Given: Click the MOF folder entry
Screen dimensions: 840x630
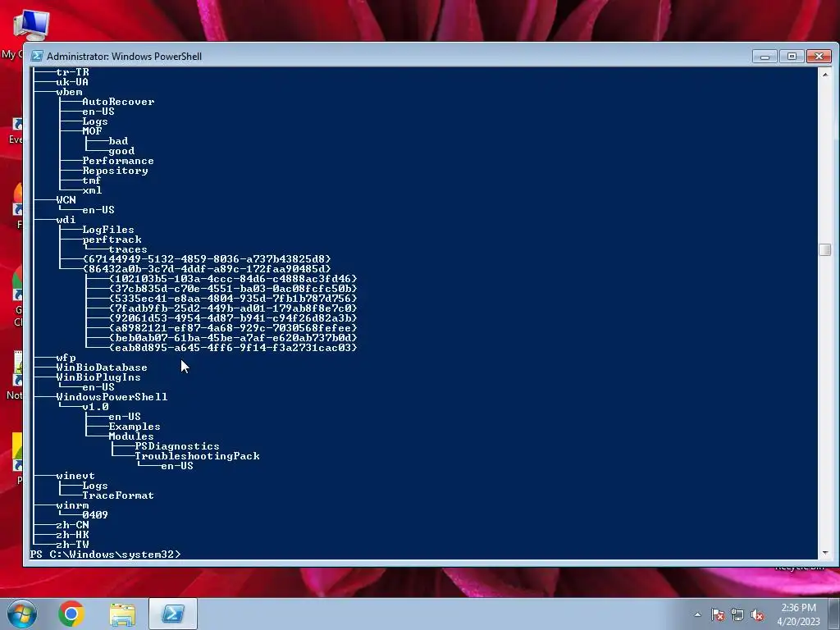Looking at the screenshot, I should pyautogui.click(x=92, y=130).
